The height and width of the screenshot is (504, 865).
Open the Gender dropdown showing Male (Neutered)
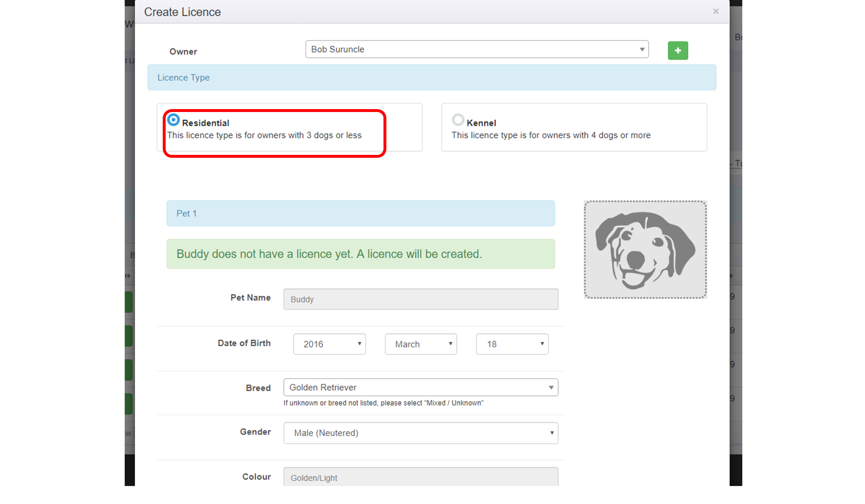click(420, 433)
